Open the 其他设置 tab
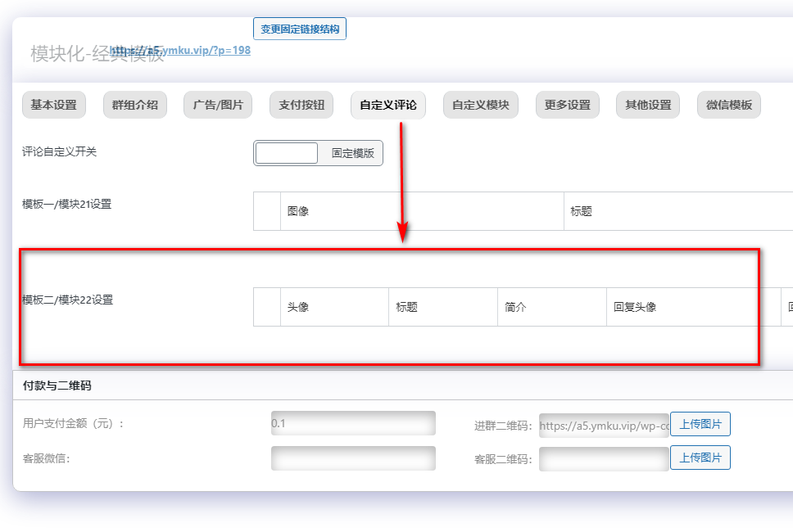The image size is (793, 532). 647,105
